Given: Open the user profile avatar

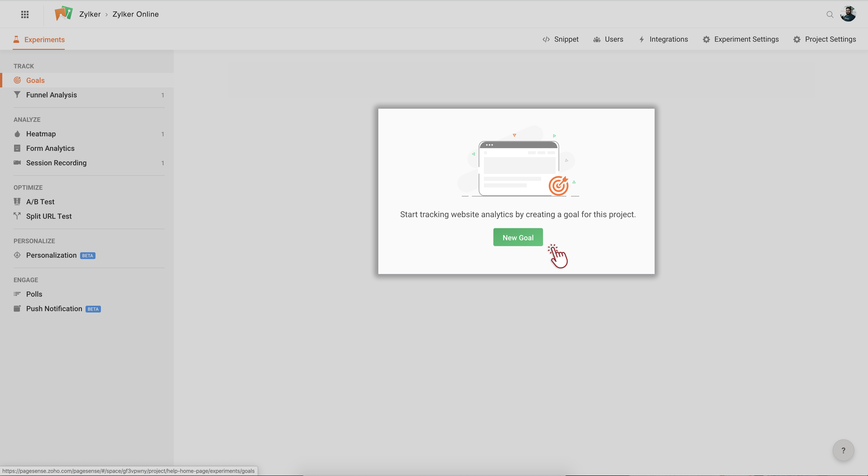Looking at the screenshot, I should tap(848, 14).
